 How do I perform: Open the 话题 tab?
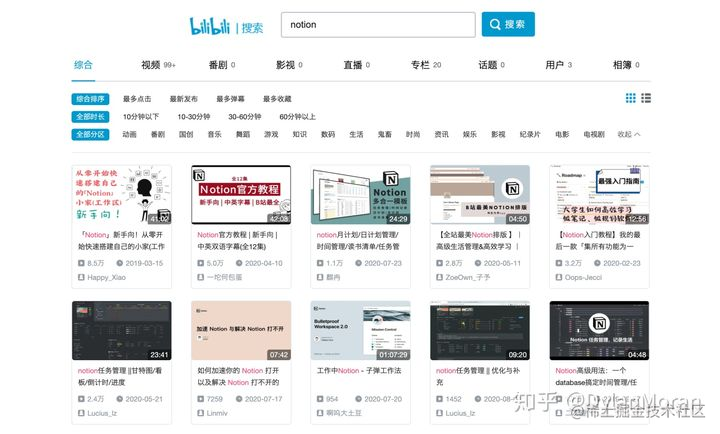coord(491,65)
